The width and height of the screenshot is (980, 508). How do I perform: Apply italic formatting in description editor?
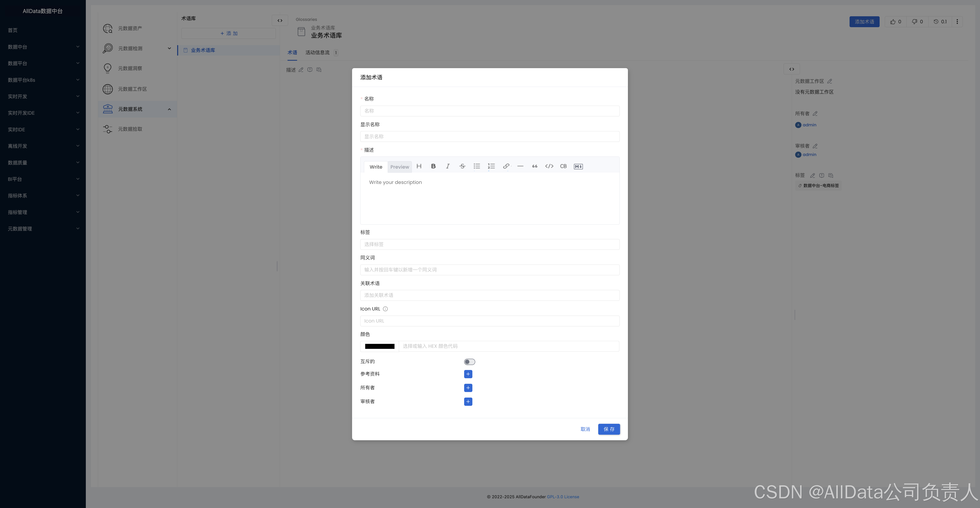point(448,166)
